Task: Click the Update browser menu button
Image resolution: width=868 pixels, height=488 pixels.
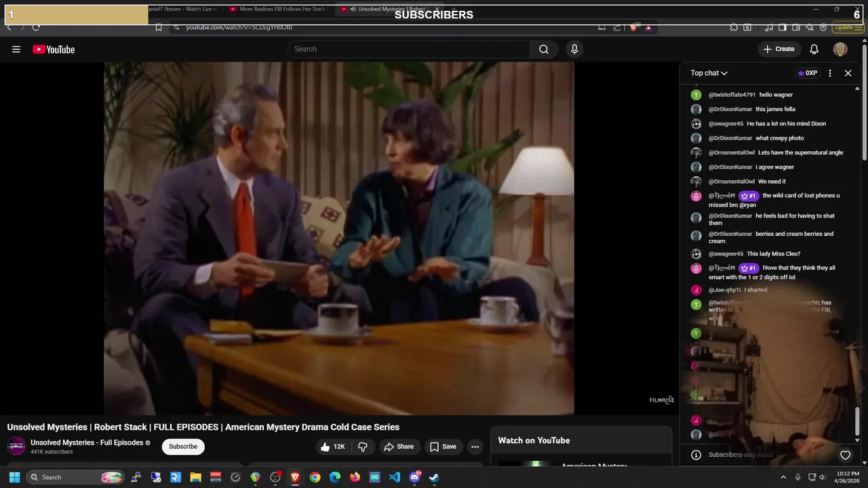Action: click(x=848, y=27)
